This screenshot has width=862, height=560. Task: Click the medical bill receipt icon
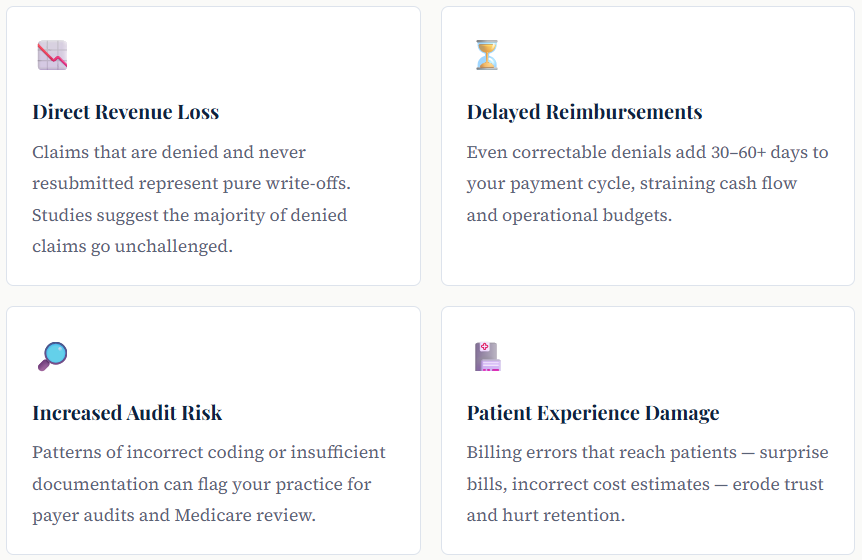click(487, 356)
